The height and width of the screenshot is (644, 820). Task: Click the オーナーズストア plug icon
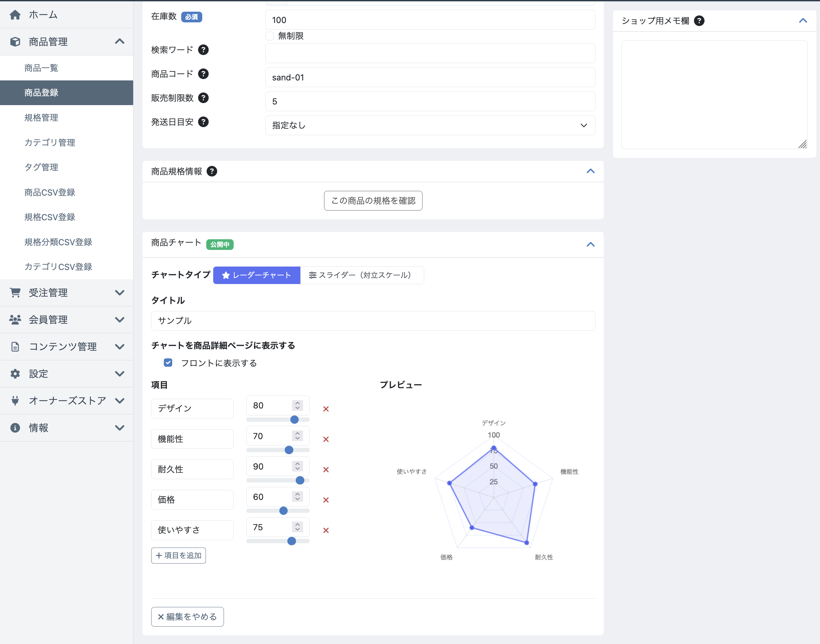[x=15, y=400]
